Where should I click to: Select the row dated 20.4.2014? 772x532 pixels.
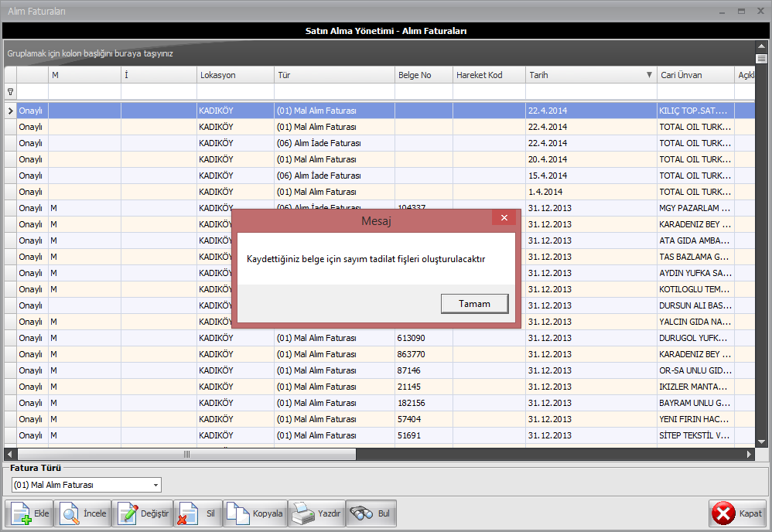[380, 159]
